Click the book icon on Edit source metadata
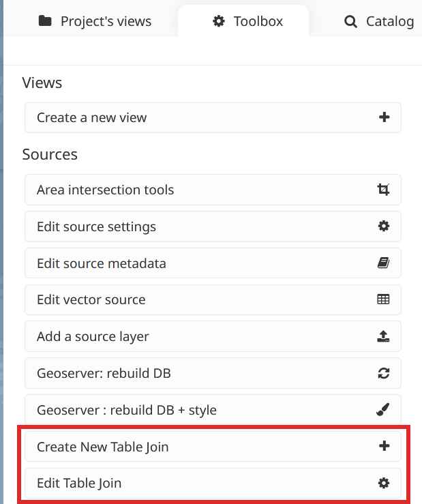Viewport: 422px width, 504px height. (x=384, y=263)
